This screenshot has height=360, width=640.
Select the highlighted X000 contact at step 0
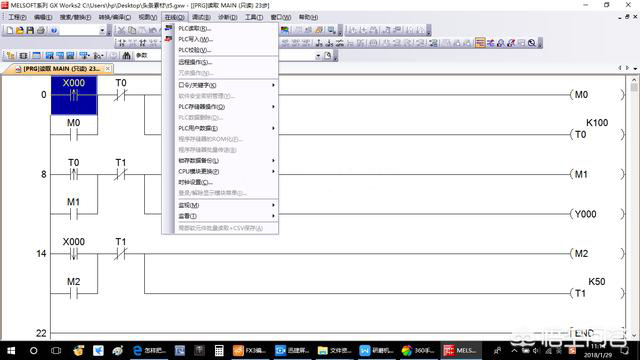tap(74, 95)
